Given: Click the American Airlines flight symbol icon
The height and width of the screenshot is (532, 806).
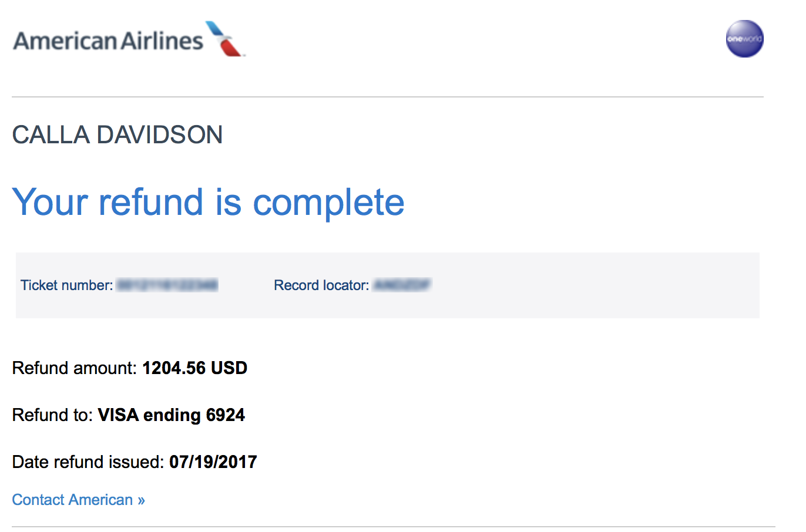Looking at the screenshot, I should [225, 39].
